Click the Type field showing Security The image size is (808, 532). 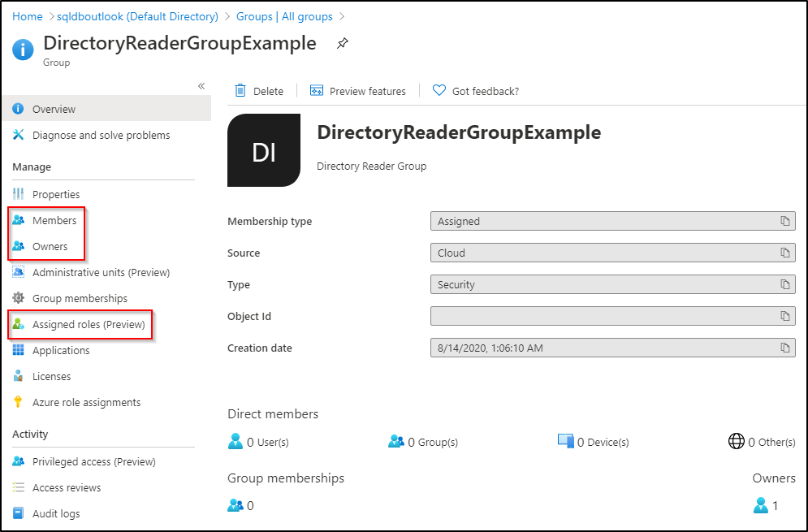612,284
